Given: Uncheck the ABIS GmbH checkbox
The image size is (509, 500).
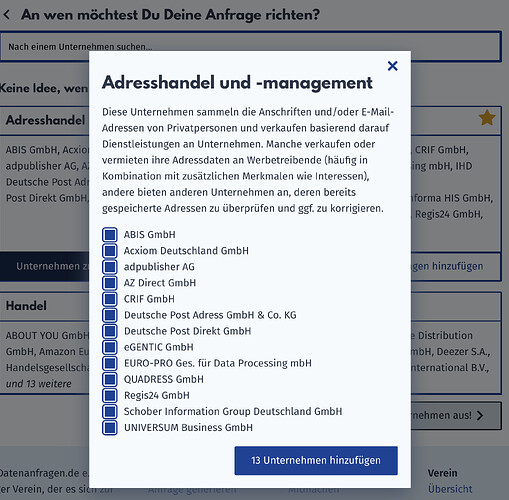Looking at the screenshot, I should [x=110, y=234].
